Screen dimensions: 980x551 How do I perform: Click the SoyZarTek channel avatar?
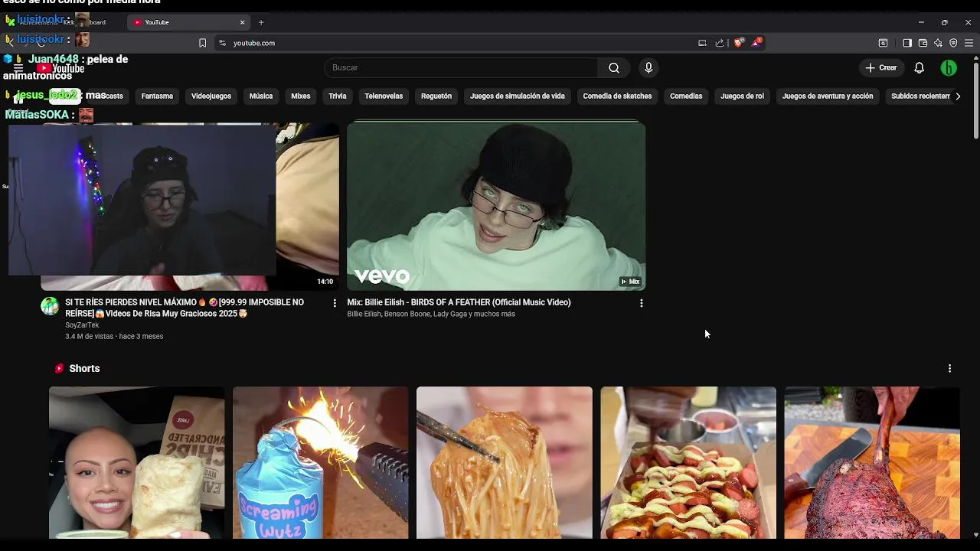50,306
